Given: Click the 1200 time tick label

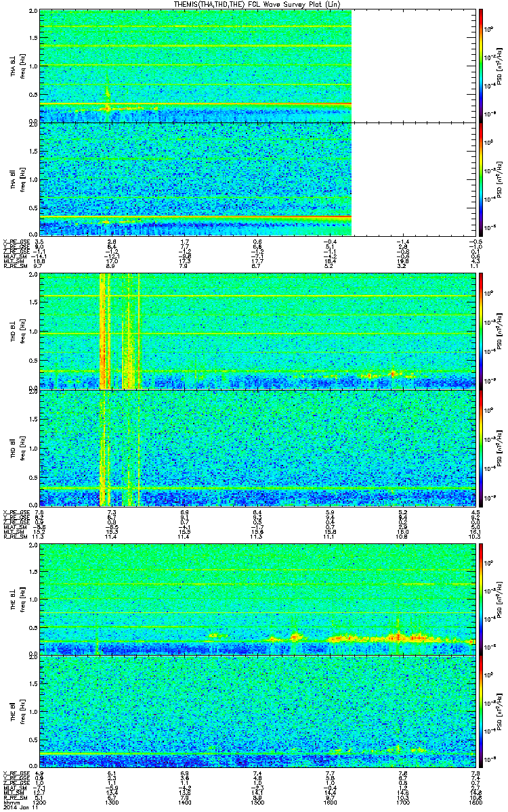Looking at the screenshot, I should 40,803.
